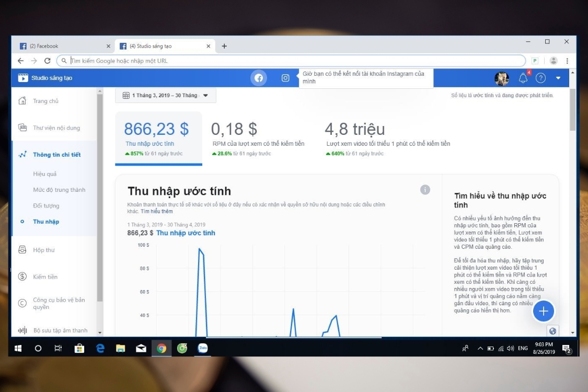Open Cortana search circle in taskbar
588x392 pixels.
tap(38, 349)
